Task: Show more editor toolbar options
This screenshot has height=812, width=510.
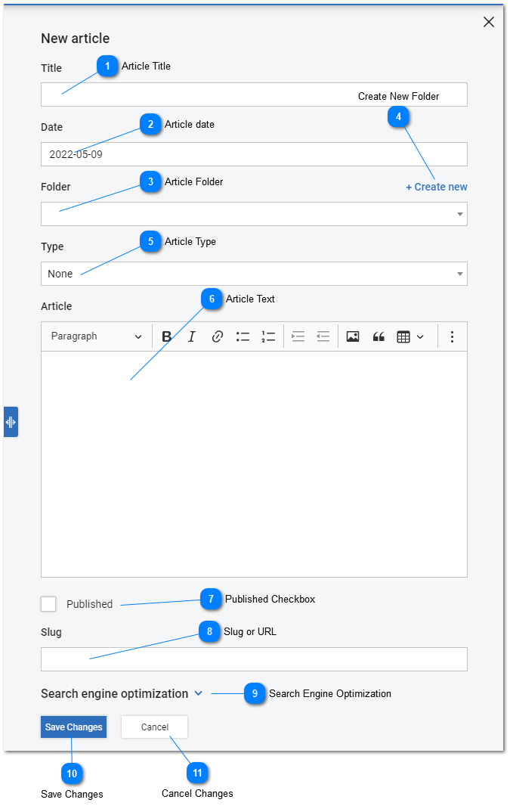Action: 452,336
